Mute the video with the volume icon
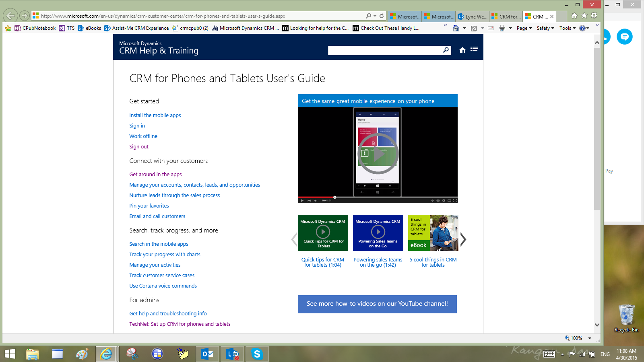Viewport: 644px width, 362px height. tap(315, 200)
